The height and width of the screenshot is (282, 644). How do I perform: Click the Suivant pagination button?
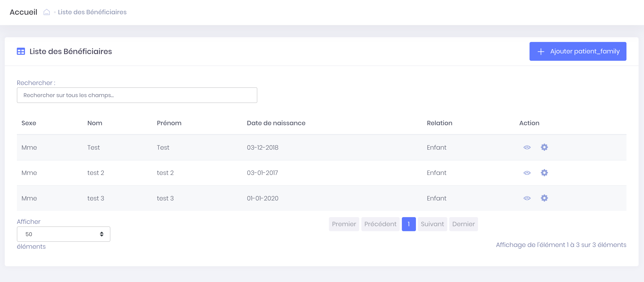432,224
